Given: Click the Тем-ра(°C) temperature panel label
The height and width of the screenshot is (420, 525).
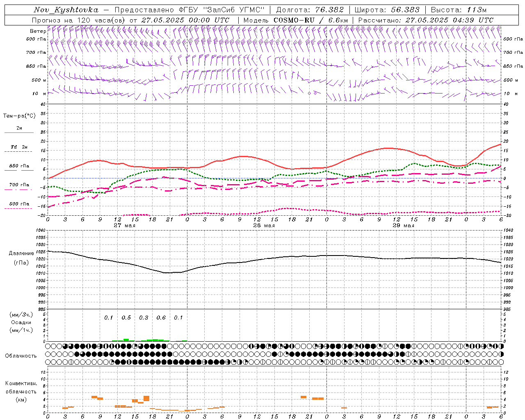Looking at the screenshot, I should [19, 116].
